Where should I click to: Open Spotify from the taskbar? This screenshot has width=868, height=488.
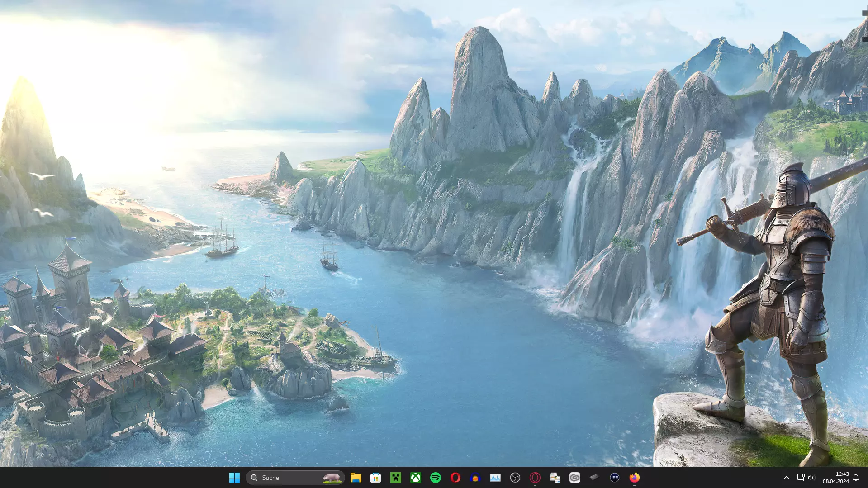click(436, 478)
